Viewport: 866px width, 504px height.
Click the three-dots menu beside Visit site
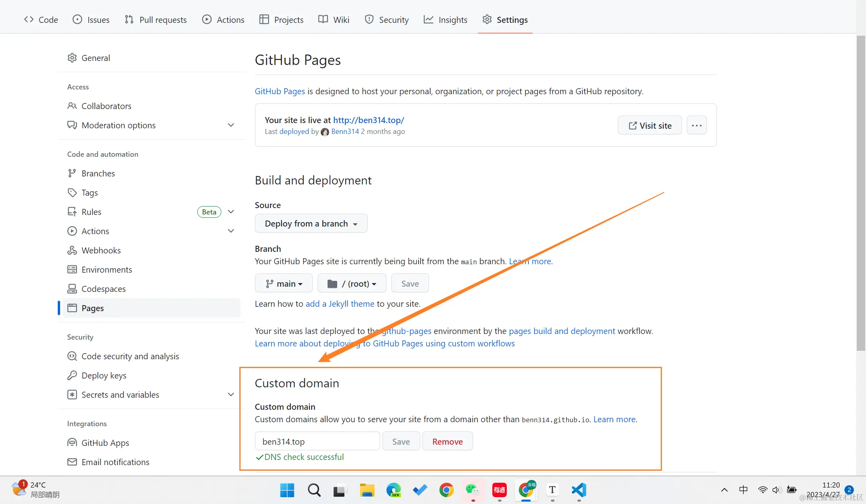pyautogui.click(x=696, y=125)
